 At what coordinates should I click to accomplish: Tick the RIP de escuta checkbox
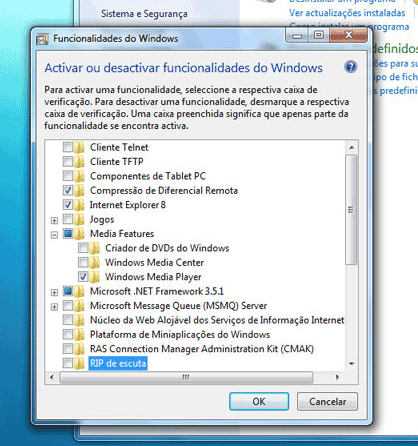[x=68, y=363]
